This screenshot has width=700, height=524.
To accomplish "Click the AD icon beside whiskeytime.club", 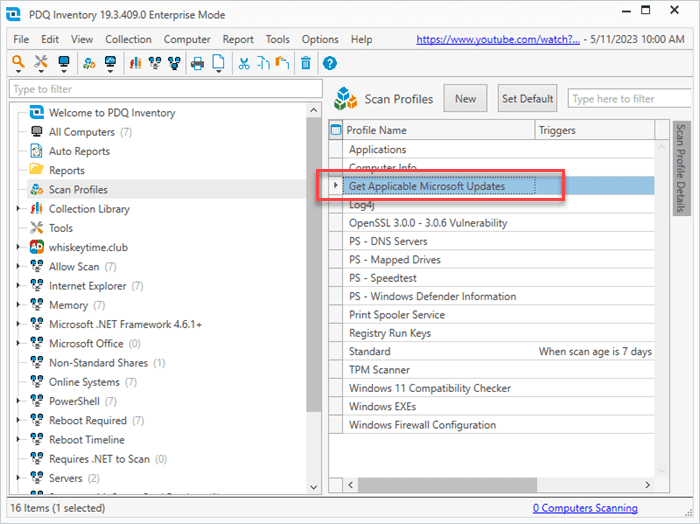I will [37, 247].
